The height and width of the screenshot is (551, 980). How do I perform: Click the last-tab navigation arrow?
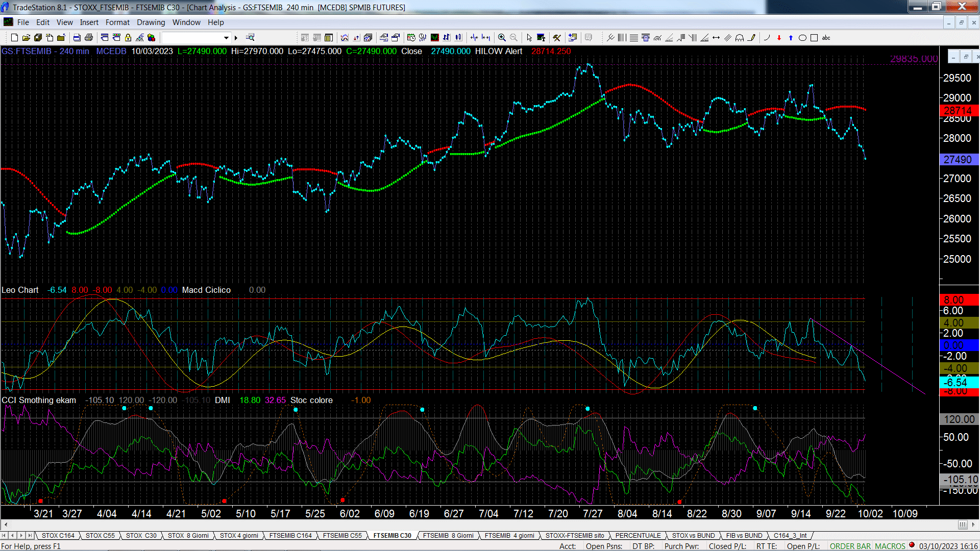(30, 536)
